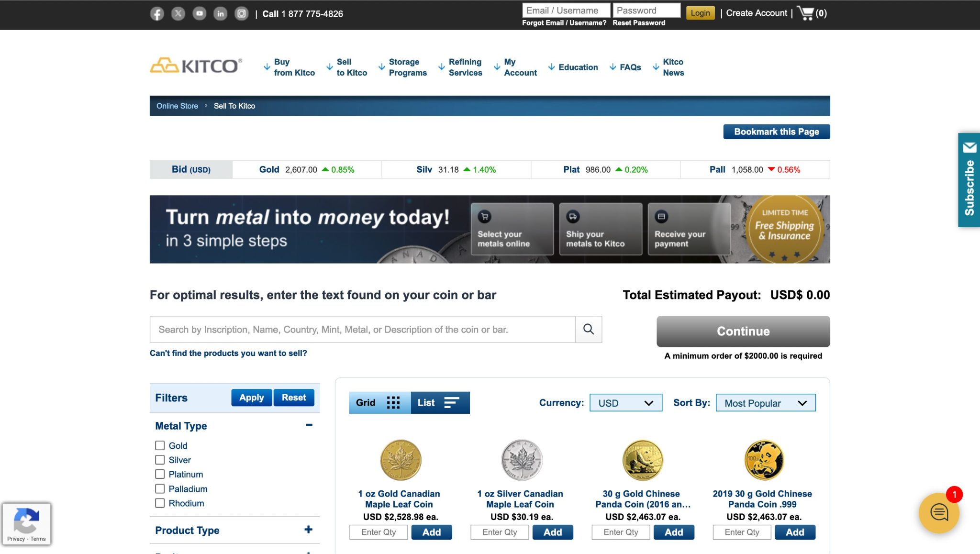Viewport: 980px width, 554px height.
Task: Open Kitco's Instagram profile
Action: 242,13
